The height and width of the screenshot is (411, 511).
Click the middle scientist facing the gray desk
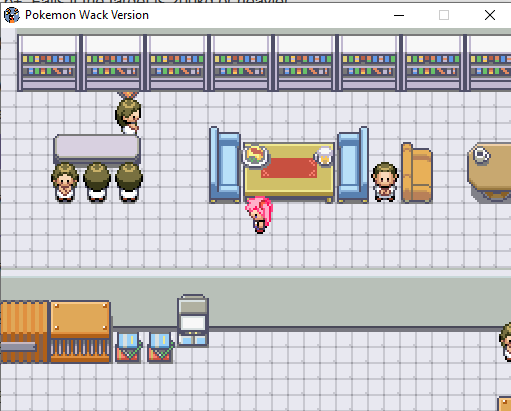coord(97,183)
